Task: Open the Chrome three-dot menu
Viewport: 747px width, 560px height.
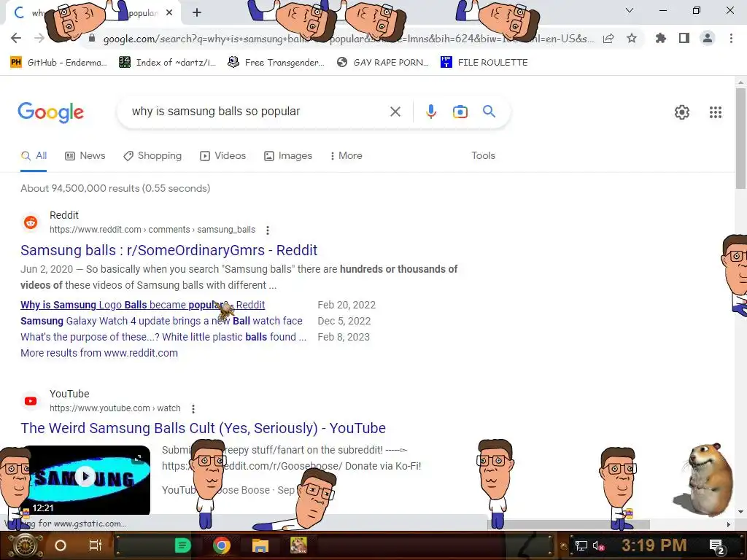Action: click(x=731, y=38)
